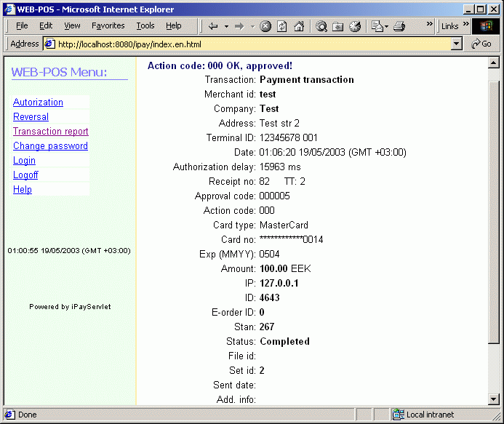Click the Done status page icon
The width and height of the screenshot is (504, 424).
click(9, 415)
